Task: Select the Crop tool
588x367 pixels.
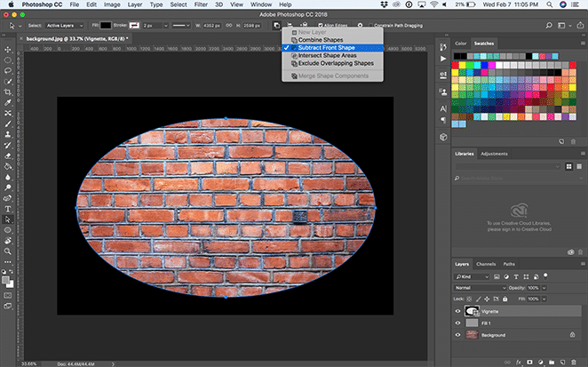Action: [x=7, y=92]
